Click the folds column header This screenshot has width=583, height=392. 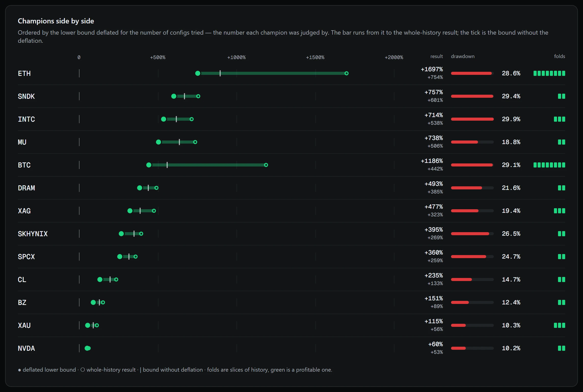(560, 56)
